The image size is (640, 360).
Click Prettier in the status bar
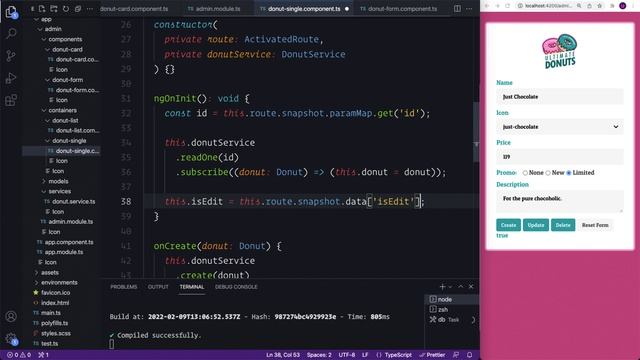432,355
